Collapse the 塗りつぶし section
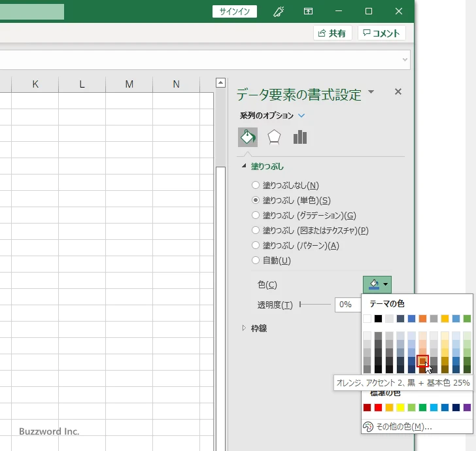 244,166
